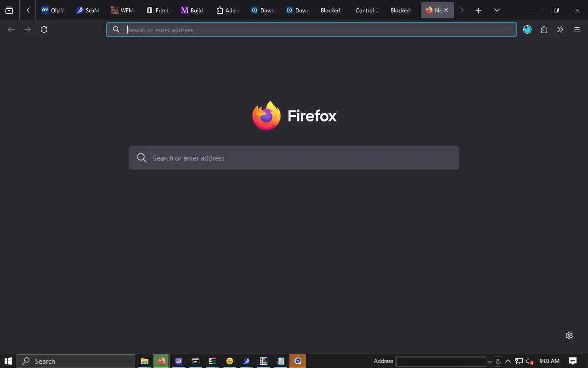Viewport: 588px width, 368px height.
Task: Switch to the first Down tab
Action: tap(262, 10)
